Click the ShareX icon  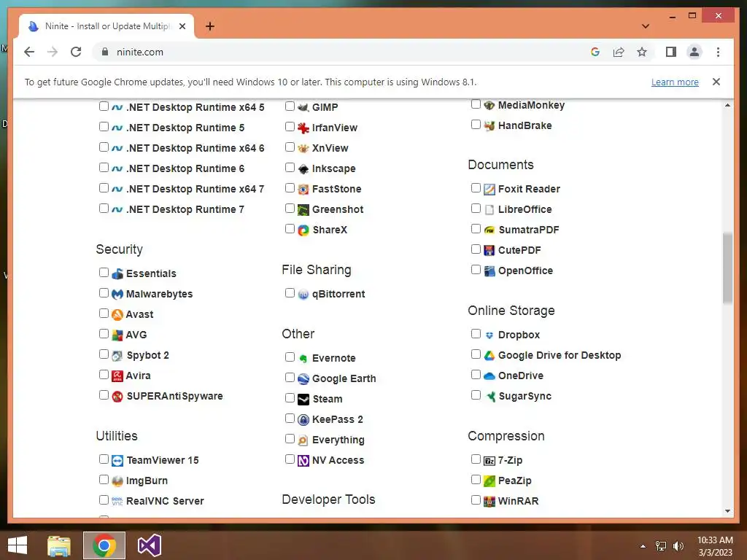click(303, 230)
